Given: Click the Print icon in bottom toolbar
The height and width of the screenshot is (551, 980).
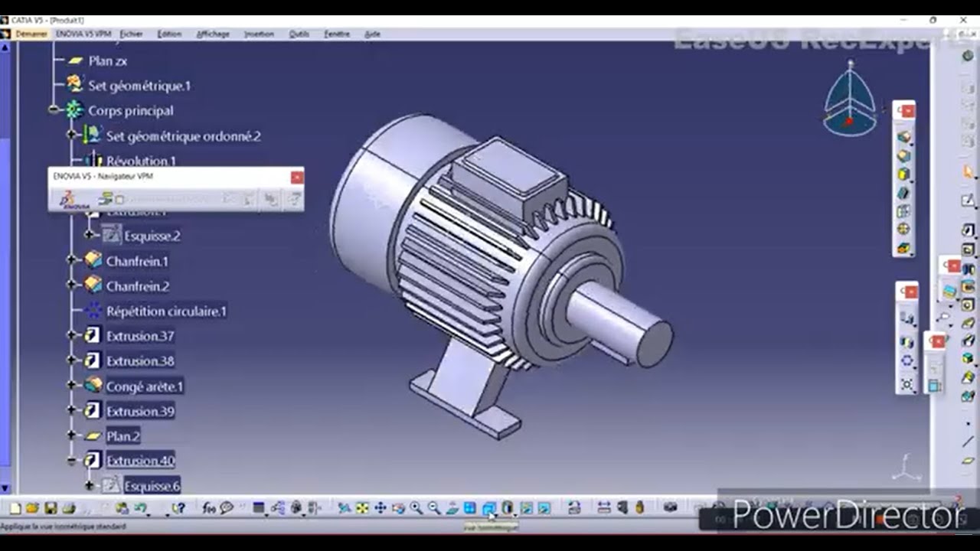Looking at the screenshot, I should point(69,507).
